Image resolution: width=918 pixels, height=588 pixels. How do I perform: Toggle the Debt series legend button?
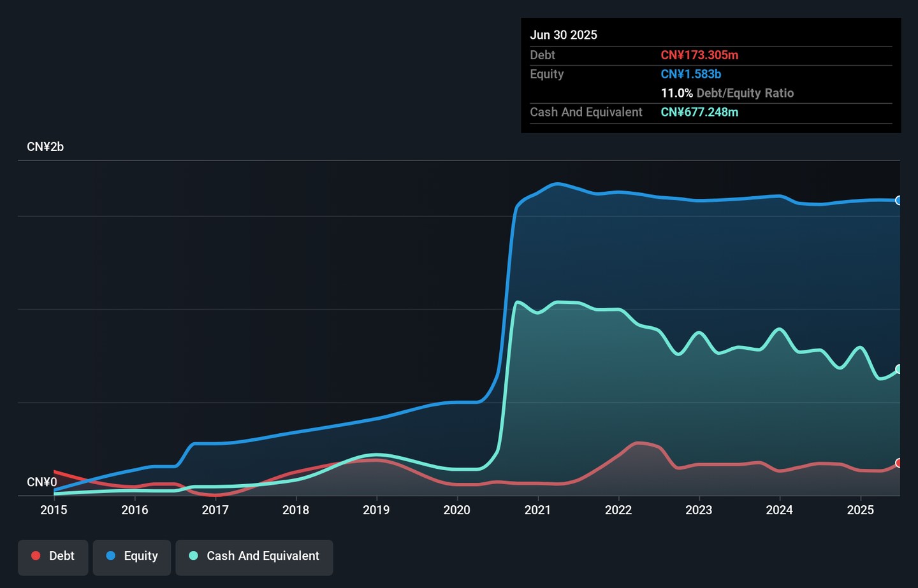coord(53,557)
